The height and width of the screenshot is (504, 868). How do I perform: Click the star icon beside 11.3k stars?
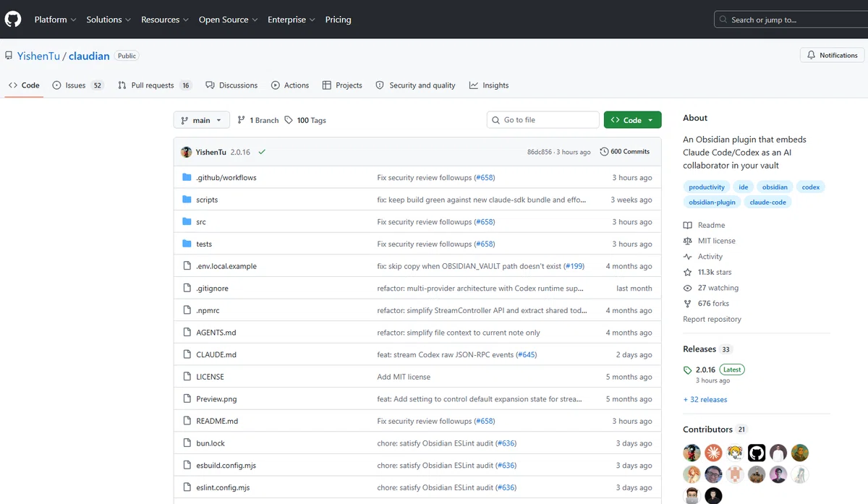[x=688, y=272]
